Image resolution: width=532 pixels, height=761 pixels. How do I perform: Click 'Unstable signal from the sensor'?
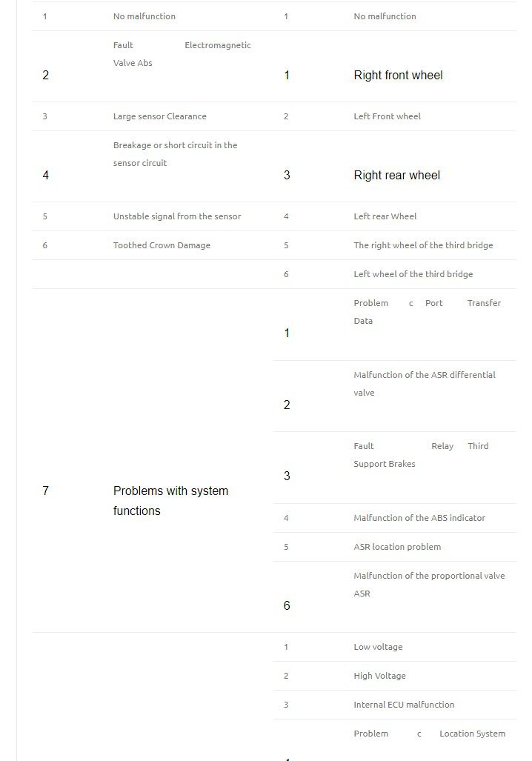176,216
